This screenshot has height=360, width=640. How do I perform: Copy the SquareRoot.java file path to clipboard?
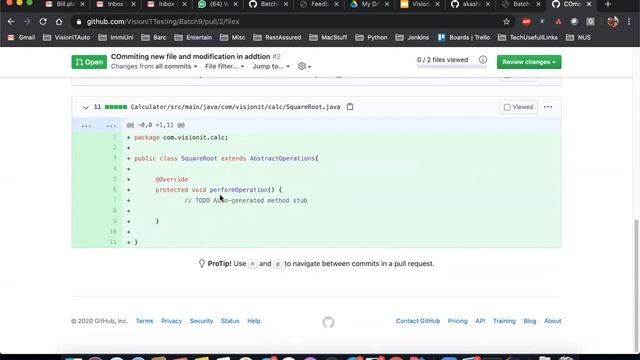pos(350,107)
